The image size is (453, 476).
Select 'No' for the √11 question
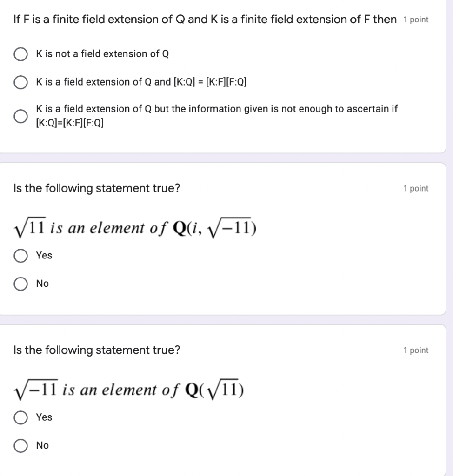(x=20, y=283)
